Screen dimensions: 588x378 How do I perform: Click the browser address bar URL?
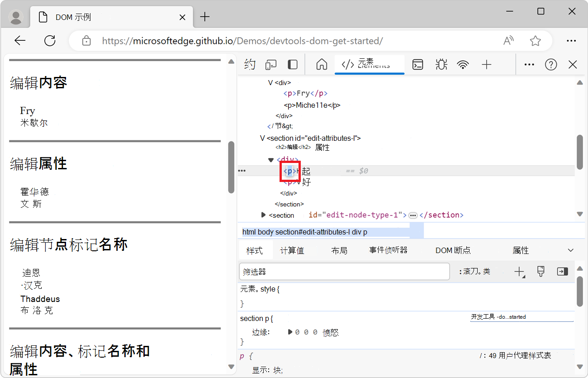[242, 41]
